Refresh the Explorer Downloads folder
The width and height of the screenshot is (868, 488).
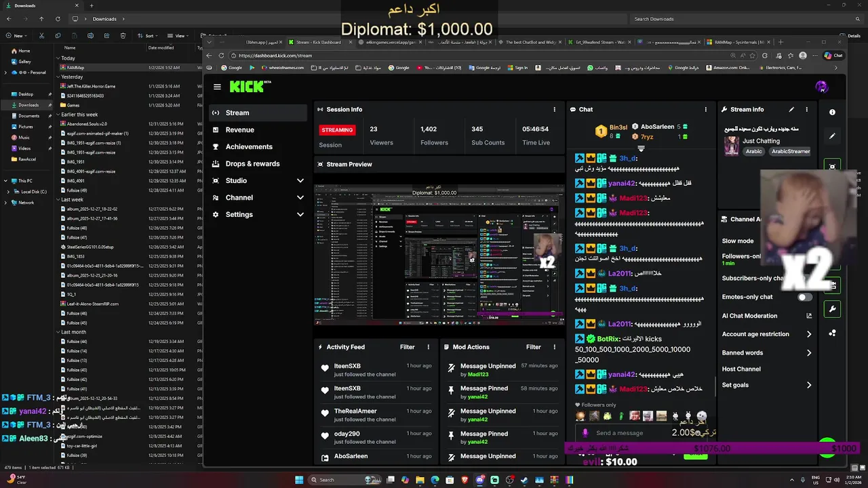click(58, 19)
